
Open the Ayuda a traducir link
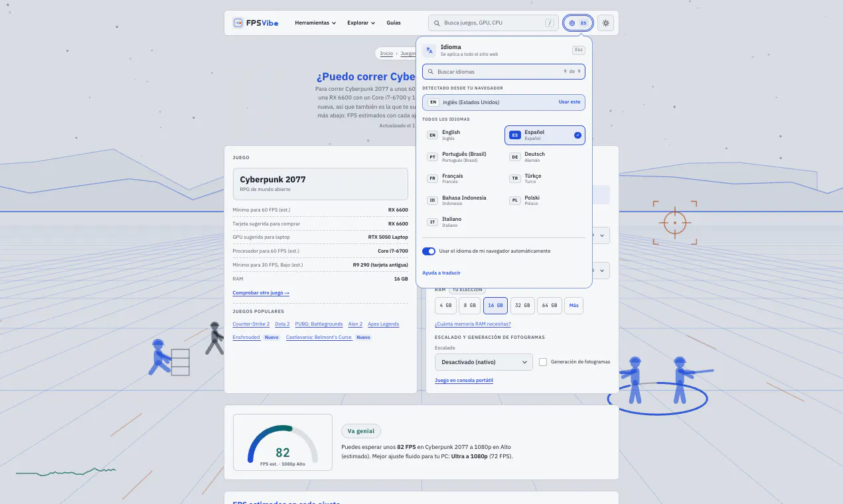(x=441, y=273)
